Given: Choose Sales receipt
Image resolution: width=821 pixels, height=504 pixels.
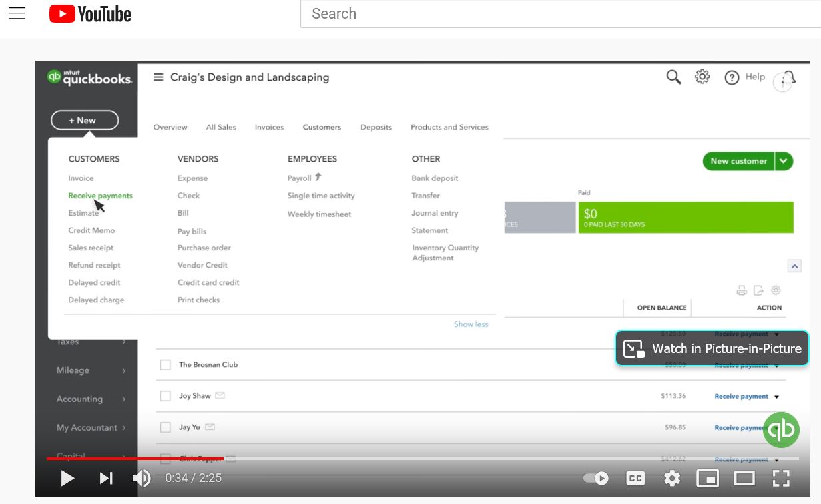Looking at the screenshot, I should coord(91,248).
